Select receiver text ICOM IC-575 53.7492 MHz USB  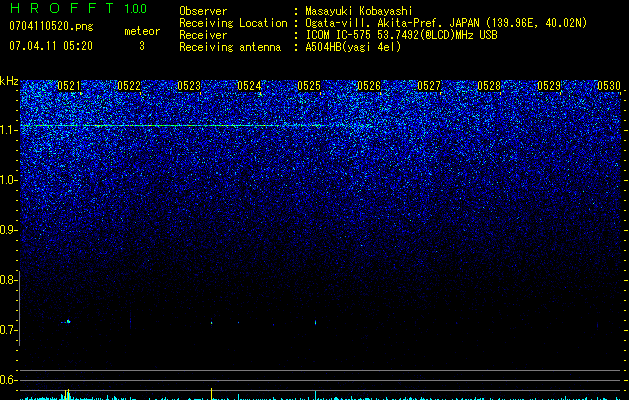coord(401,35)
